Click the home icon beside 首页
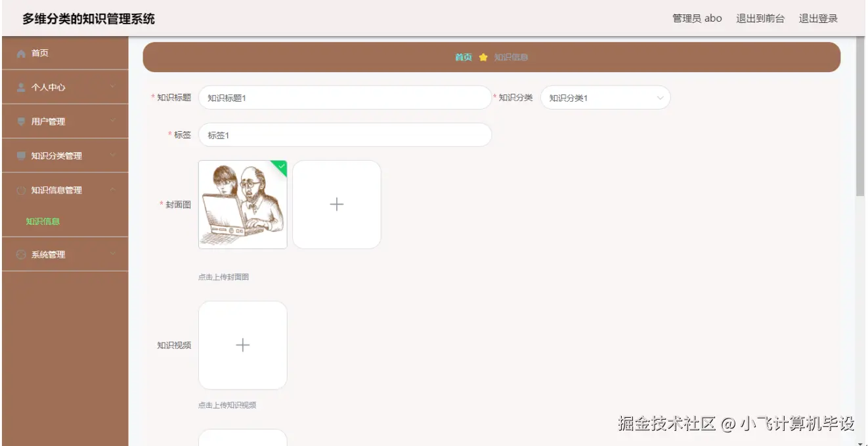This screenshot has width=868, height=446. pyautogui.click(x=20, y=53)
